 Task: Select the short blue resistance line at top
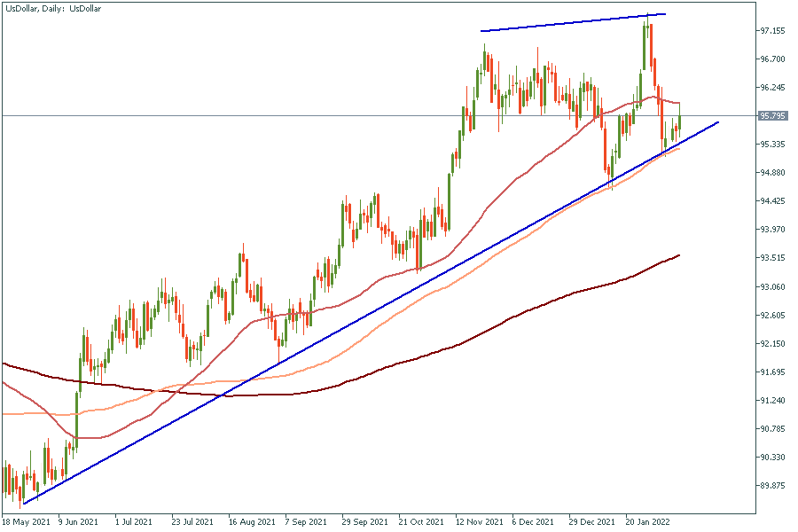(572, 23)
